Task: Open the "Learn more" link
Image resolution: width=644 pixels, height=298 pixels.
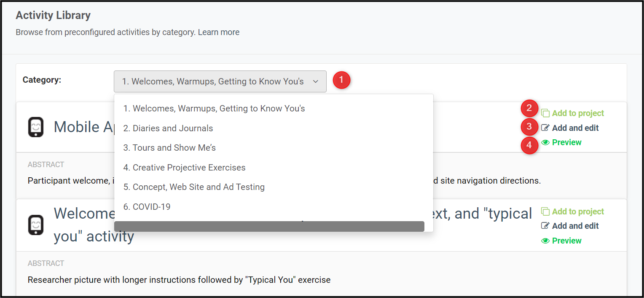Action: (x=218, y=32)
